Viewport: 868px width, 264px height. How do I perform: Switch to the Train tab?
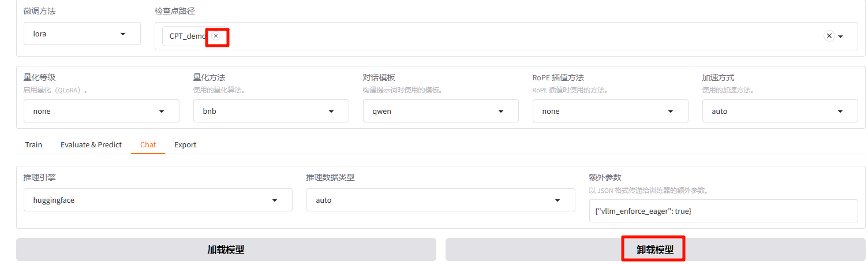click(33, 145)
